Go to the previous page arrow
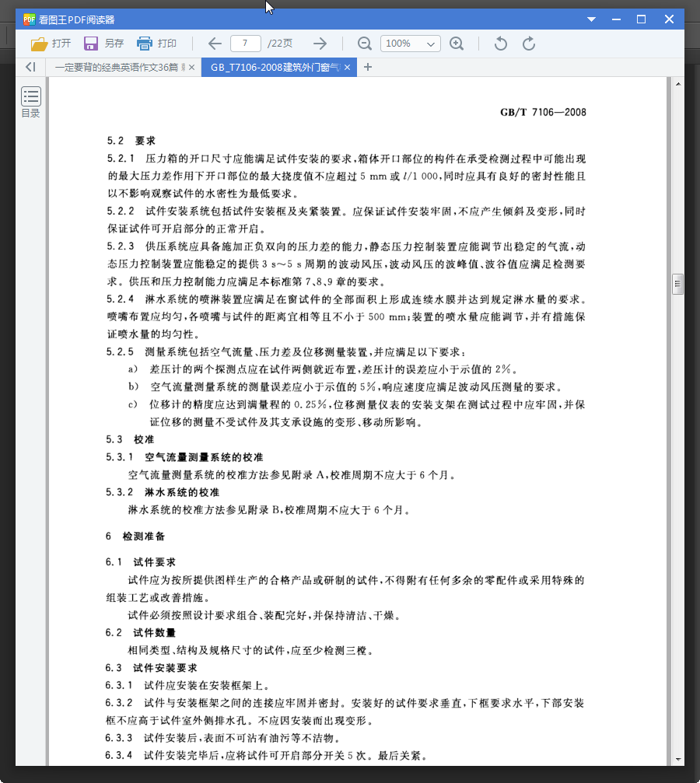The height and width of the screenshot is (783, 700). point(215,44)
